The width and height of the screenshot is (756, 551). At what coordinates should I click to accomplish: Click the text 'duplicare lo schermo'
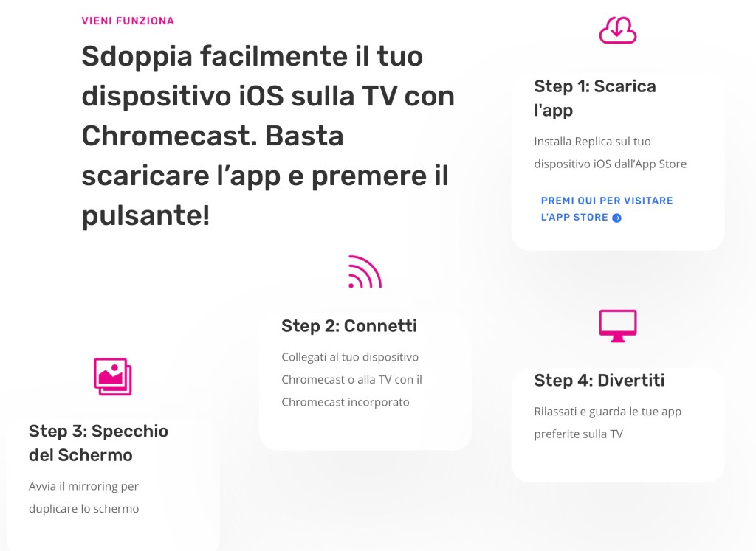pyautogui.click(x=84, y=509)
